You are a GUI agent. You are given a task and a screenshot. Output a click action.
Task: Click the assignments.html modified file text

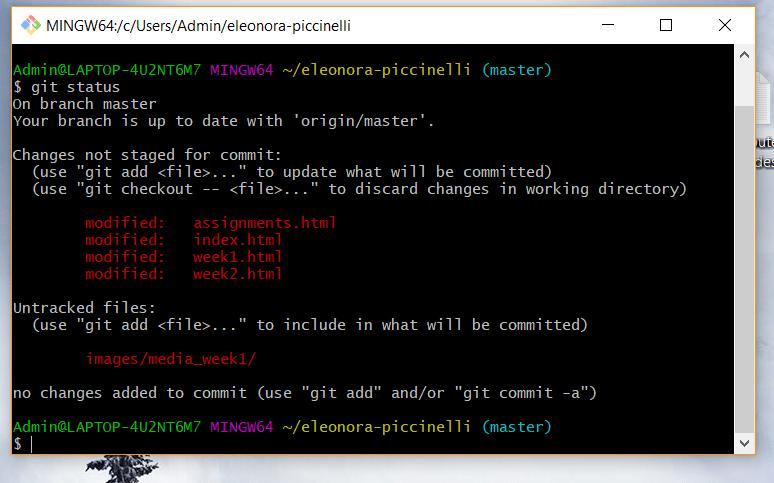pyautogui.click(x=265, y=223)
